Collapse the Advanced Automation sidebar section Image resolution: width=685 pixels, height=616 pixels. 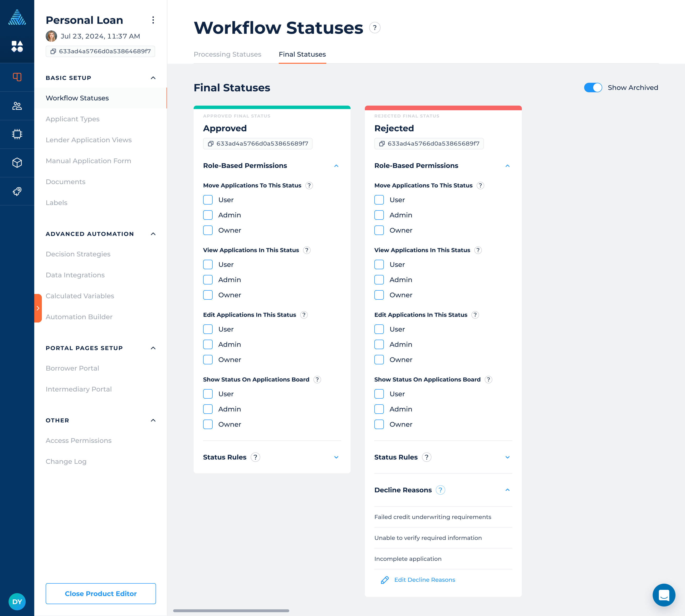[x=153, y=234]
